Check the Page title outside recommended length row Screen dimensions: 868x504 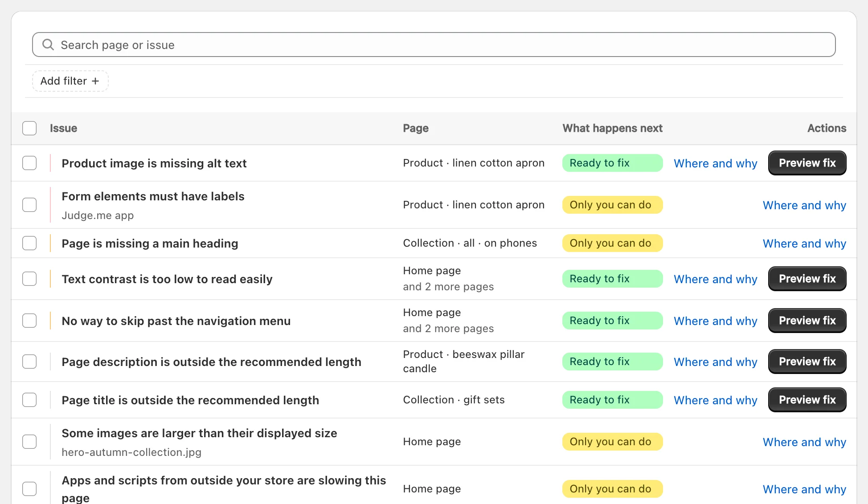[29, 400]
